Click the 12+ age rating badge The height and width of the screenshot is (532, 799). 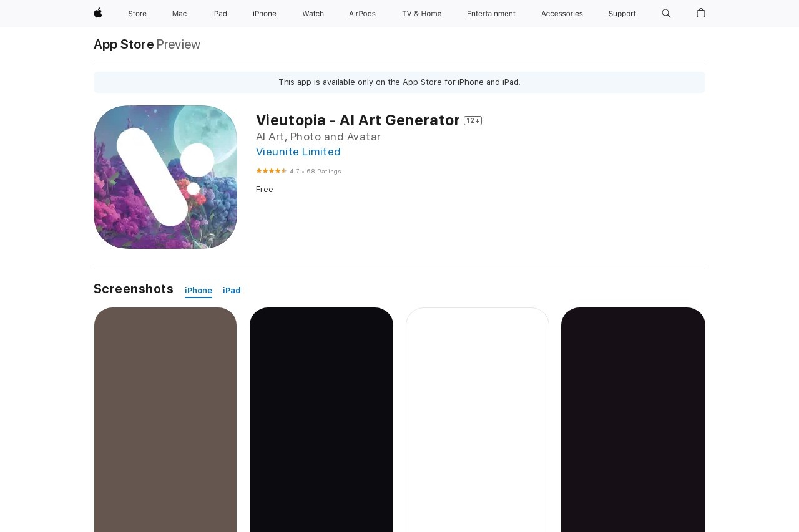coord(473,121)
